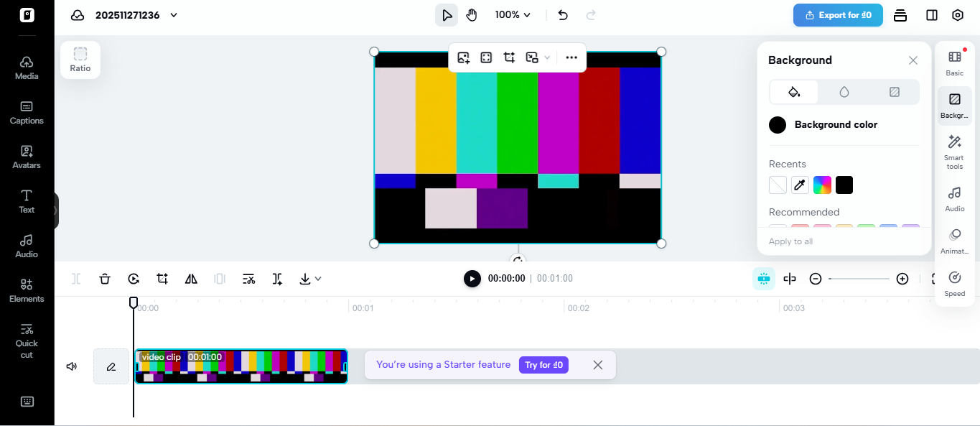Open the Animation tab

[955, 241]
